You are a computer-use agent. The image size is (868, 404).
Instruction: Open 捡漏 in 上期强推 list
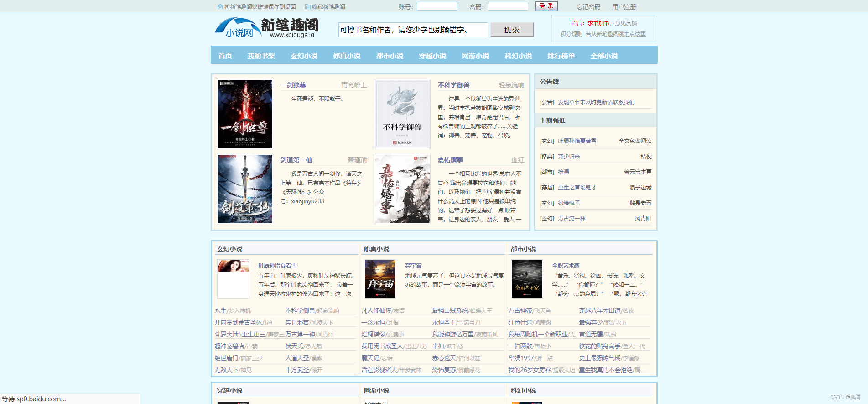[563, 172]
